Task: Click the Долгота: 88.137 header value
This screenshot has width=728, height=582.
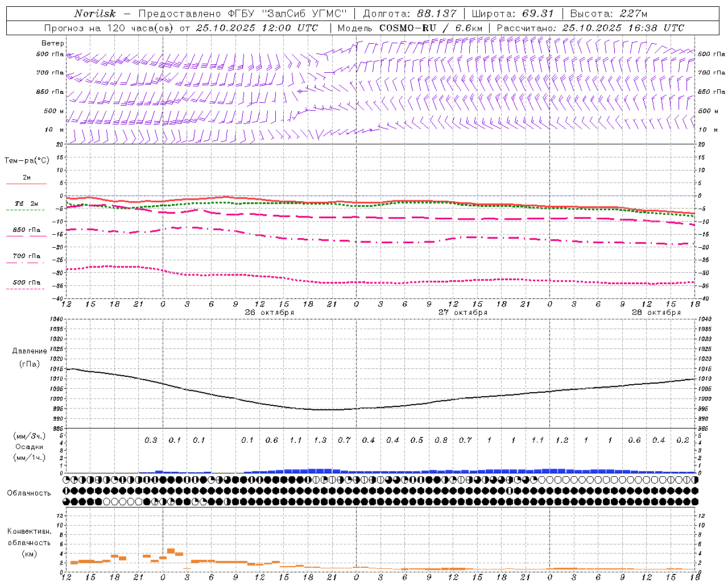Action: point(409,14)
